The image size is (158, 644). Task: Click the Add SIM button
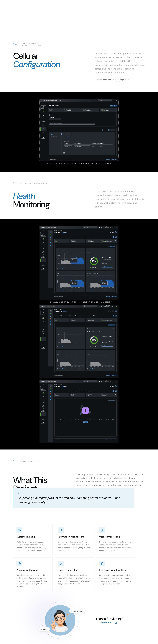(85, 422)
